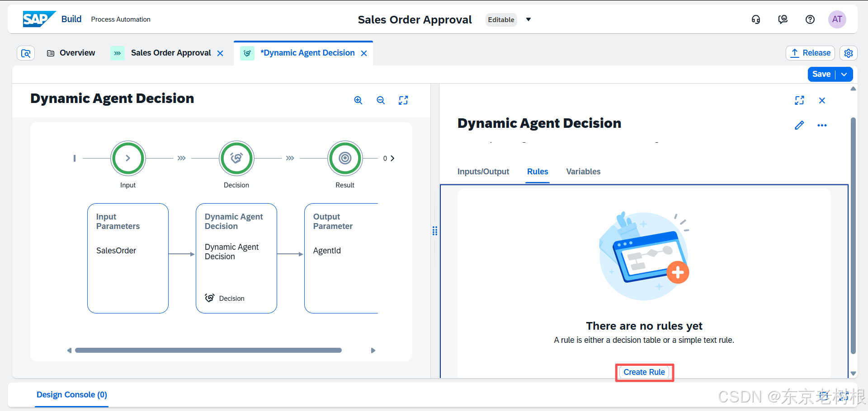Viewport: 868px width, 411px height.
Task: Open project settings gear icon
Action: point(849,53)
